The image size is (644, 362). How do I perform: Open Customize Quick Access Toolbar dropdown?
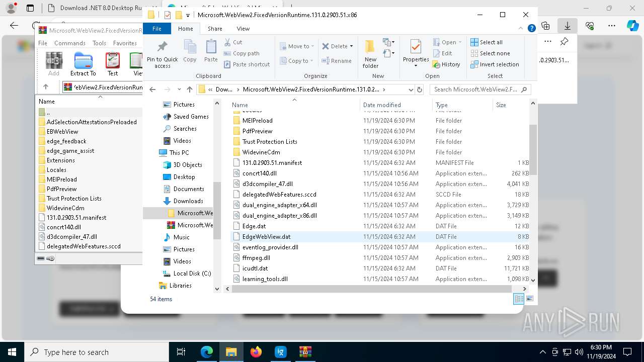(x=188, y=15)
